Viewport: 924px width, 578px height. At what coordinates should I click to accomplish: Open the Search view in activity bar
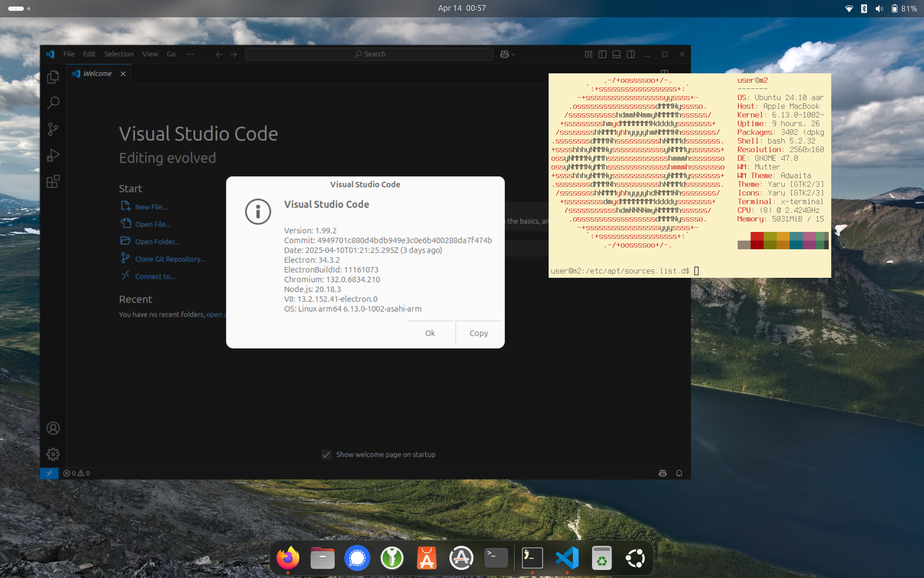coord(53,103)
